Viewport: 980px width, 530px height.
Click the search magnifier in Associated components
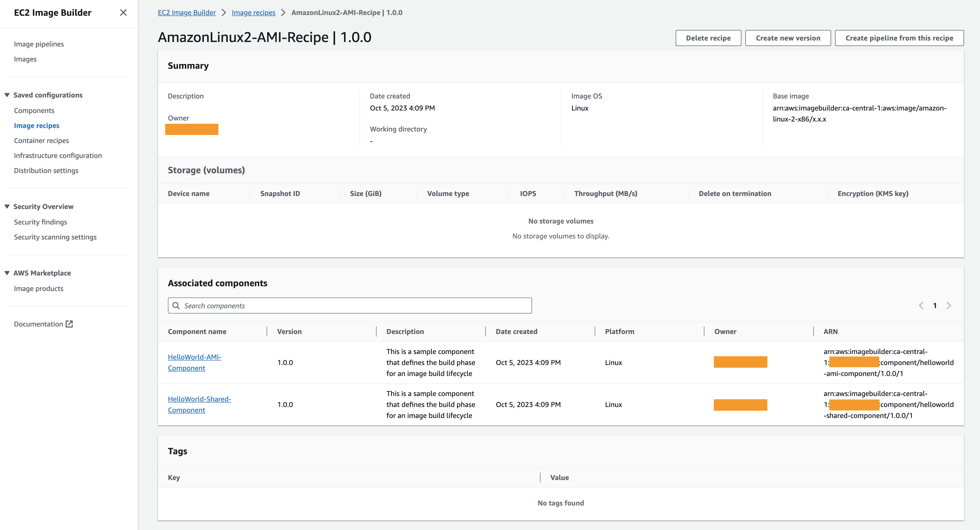point(176,306)
